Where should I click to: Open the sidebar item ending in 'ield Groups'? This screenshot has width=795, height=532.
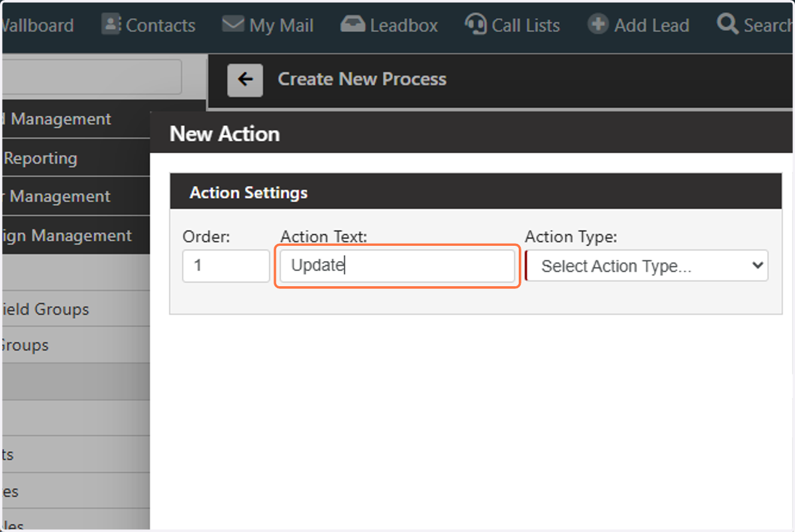[76, 309]
